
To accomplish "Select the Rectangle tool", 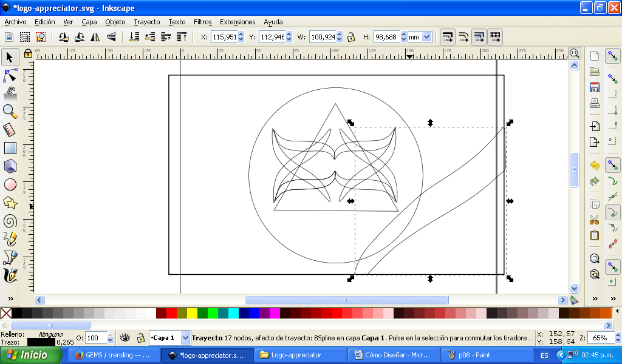I will (10, 148).
